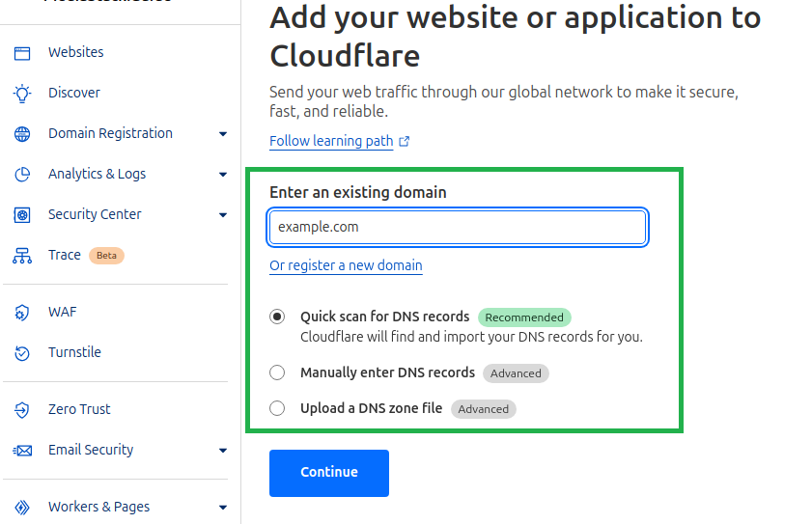Open Turnstile from the sidebar

[74, 352]
